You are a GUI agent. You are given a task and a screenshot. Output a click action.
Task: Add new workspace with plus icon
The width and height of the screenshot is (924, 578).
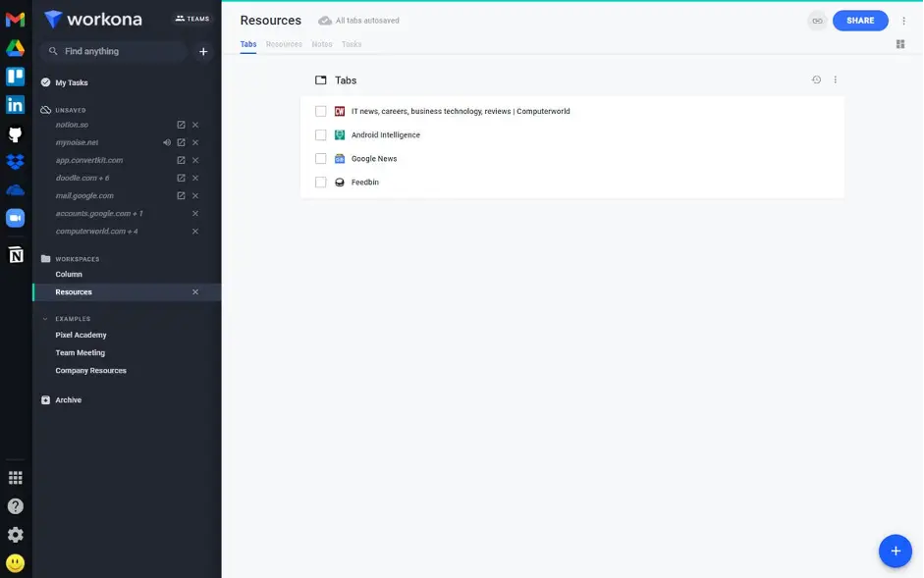[203, 52]
